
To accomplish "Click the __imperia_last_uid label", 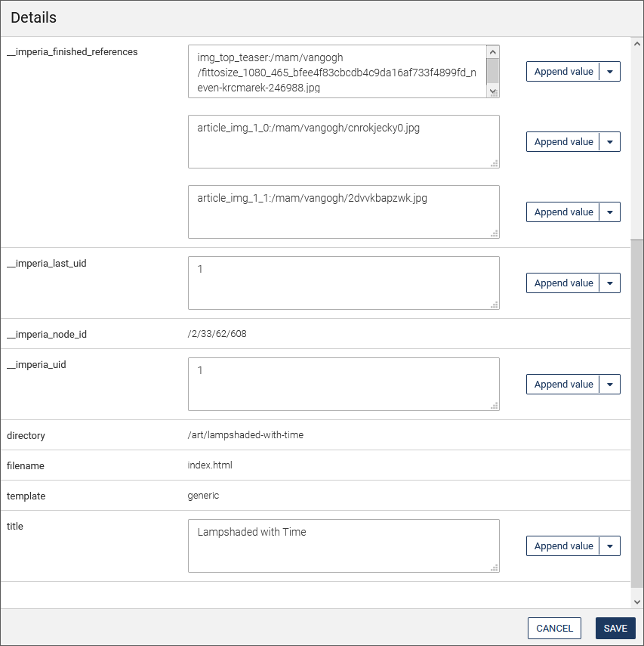I will (x=47, y=264).
